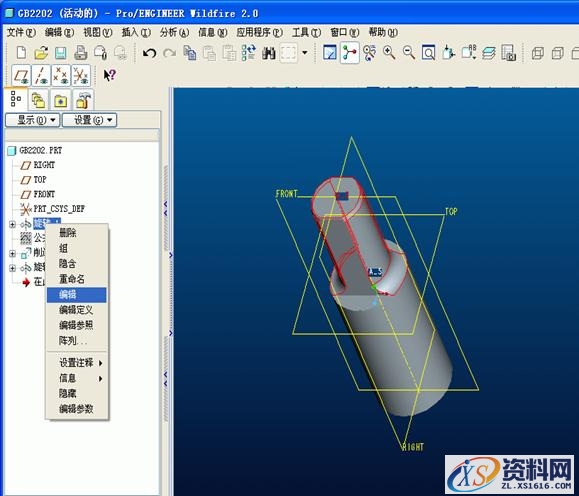Choose 编辑 from the context menu

[76, 295]
